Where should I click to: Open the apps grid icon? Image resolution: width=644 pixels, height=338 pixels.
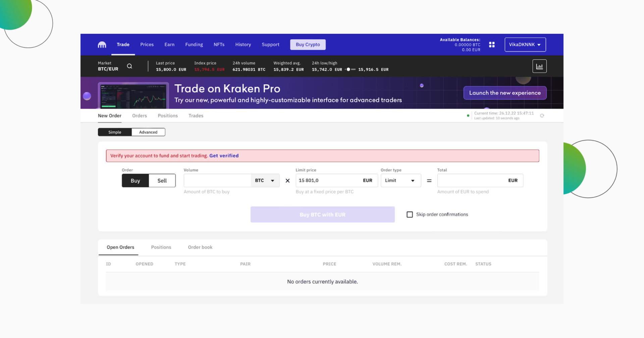tap(492, 45)
